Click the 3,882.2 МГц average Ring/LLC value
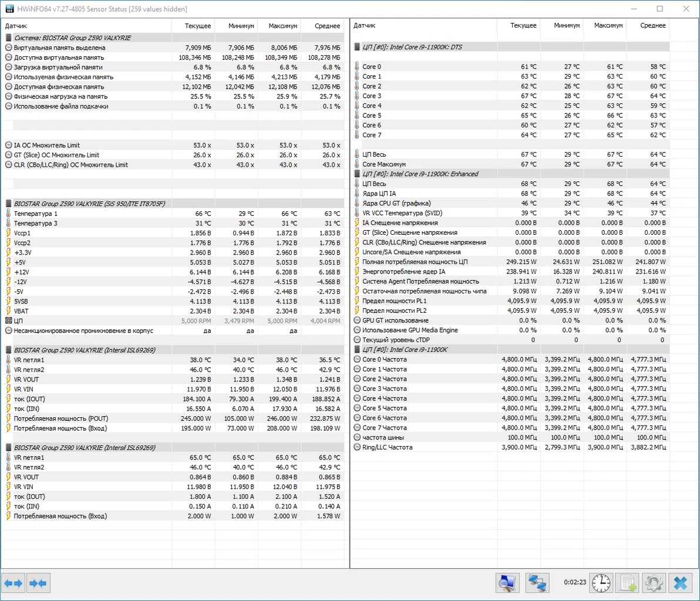Image resolution: width=700 pixels, height=601 pixels. point(648,447)
